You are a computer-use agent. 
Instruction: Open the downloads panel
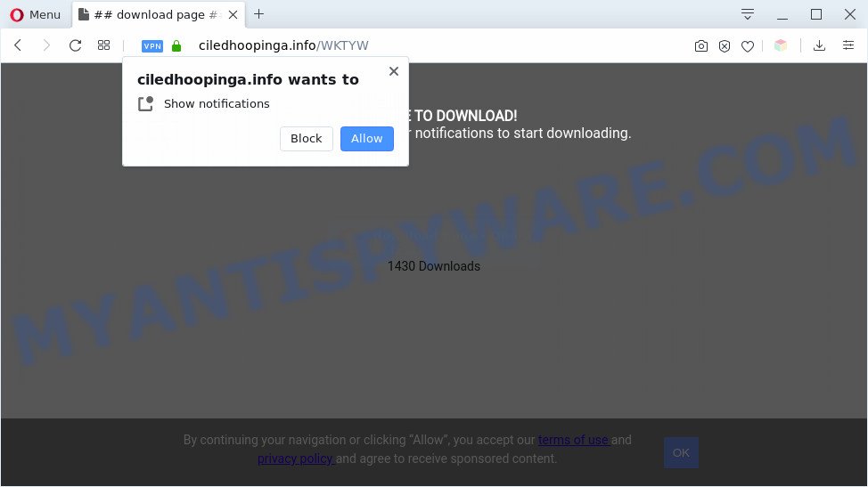(x=819, y=45)
